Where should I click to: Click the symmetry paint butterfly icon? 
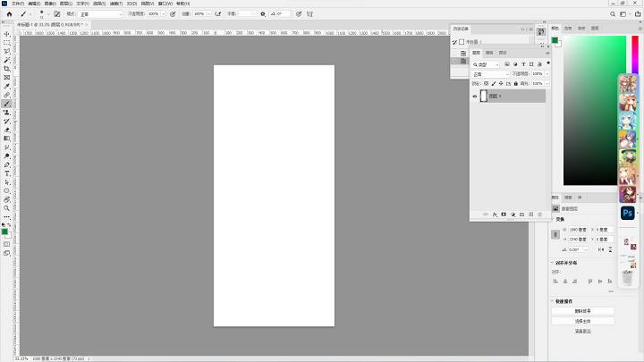point(309,14)
